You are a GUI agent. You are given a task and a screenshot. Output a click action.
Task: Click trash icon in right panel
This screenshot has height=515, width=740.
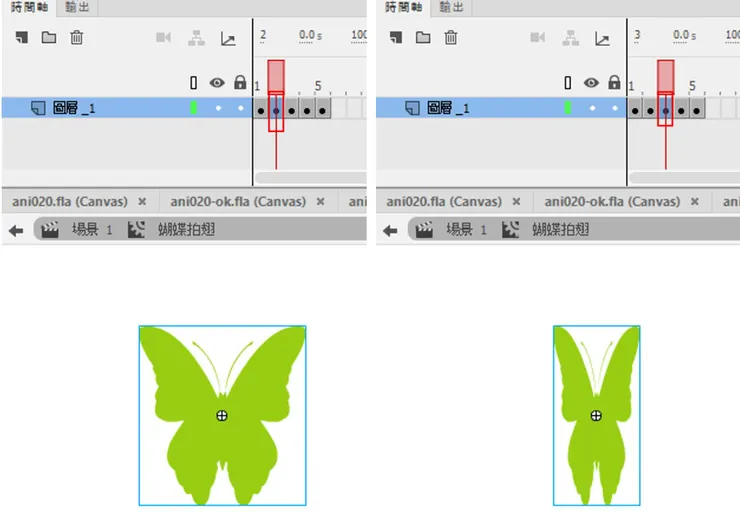(x=451, y=37)
